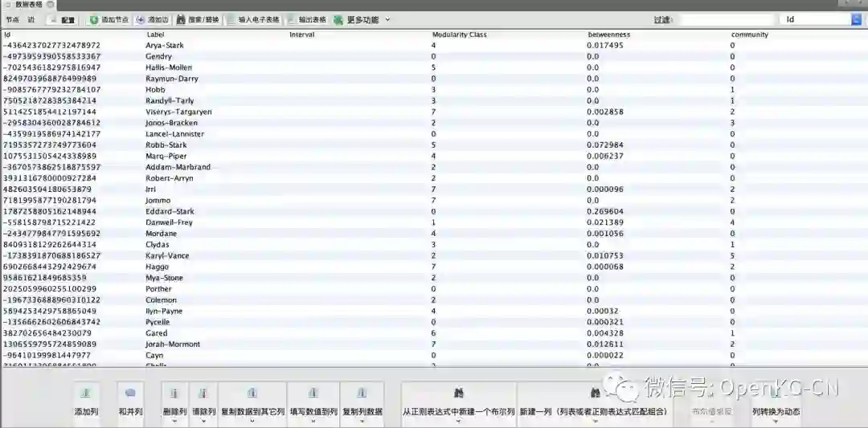
Task: Select the Randyll-Tarly label cell
Action: (170, 100)
